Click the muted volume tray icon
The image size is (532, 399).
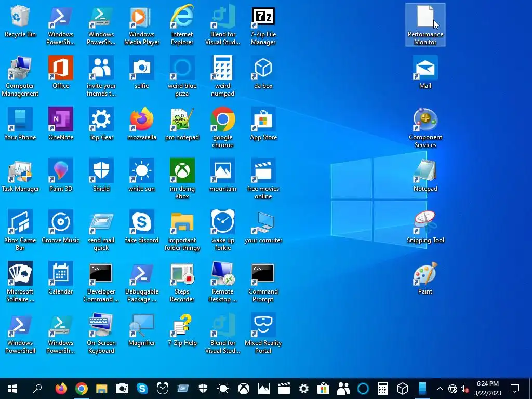pos(464,389)
